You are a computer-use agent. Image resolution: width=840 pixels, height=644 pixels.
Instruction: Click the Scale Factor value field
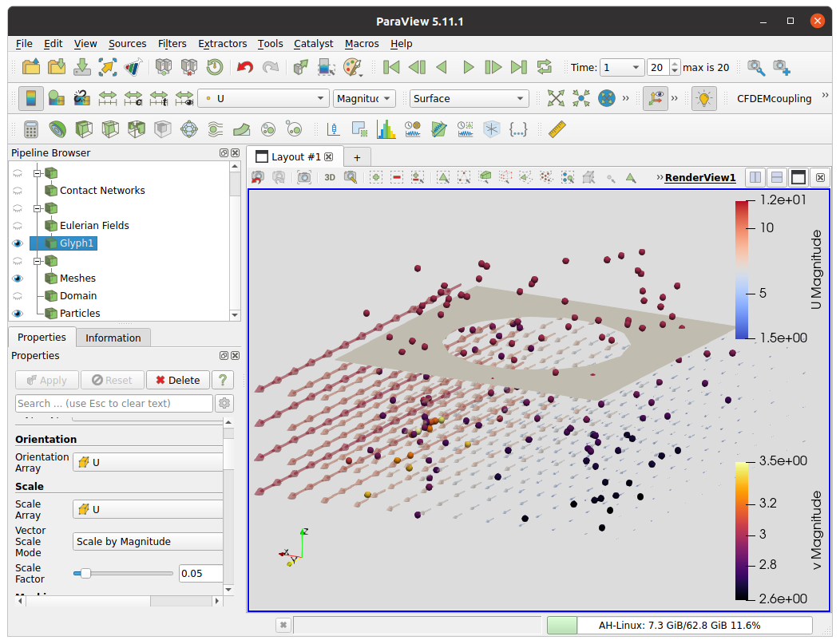pos(200,573)
